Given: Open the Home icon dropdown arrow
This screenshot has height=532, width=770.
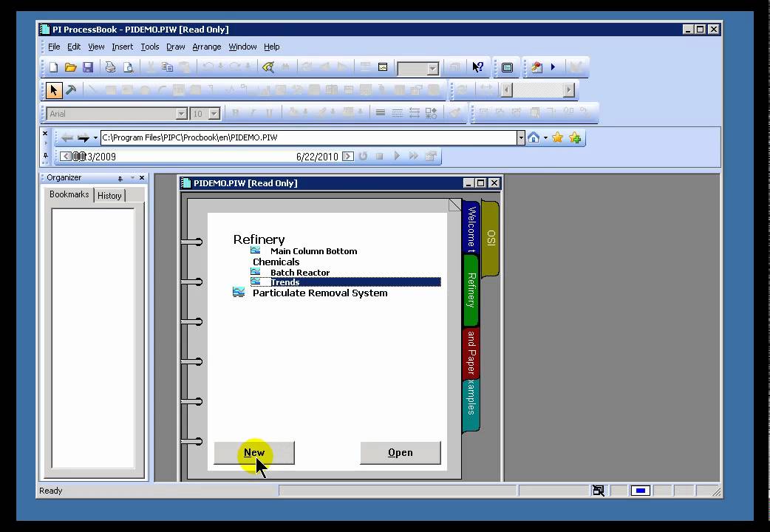Looking at the screenshot, I should point(545,138).
